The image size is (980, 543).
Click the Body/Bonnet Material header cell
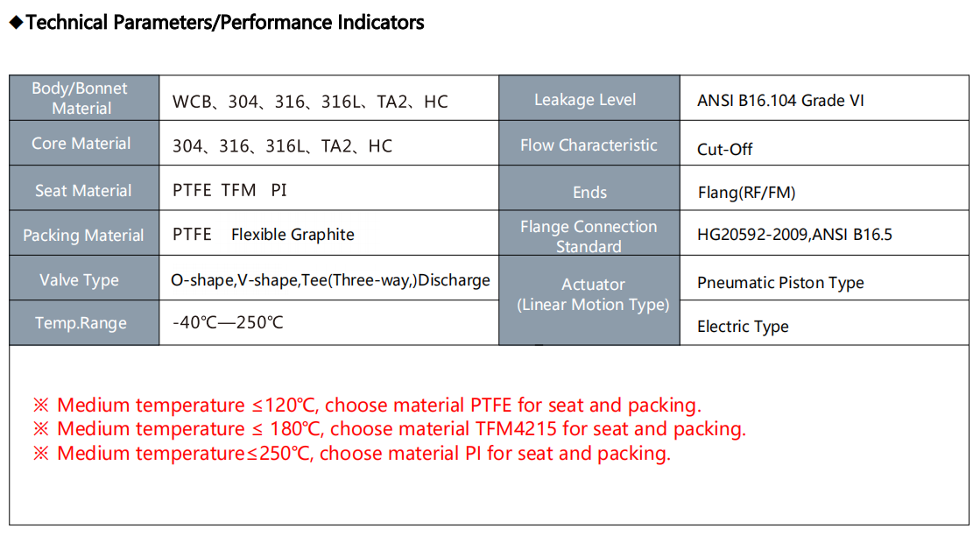[x=83, y=98]
